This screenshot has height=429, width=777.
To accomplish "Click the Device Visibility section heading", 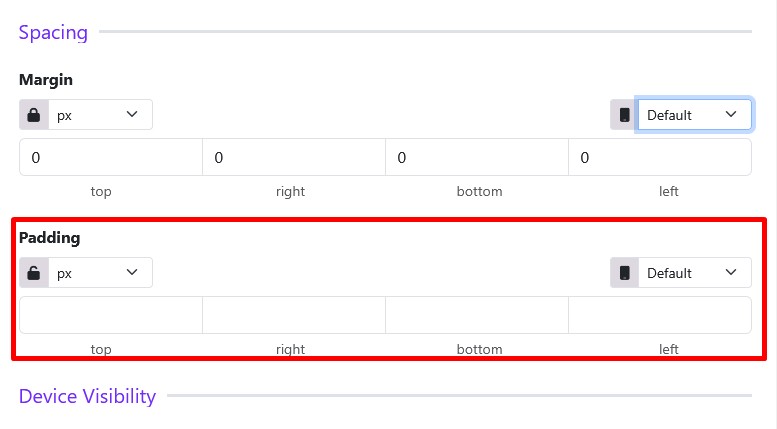I will (x=87, y=396).
